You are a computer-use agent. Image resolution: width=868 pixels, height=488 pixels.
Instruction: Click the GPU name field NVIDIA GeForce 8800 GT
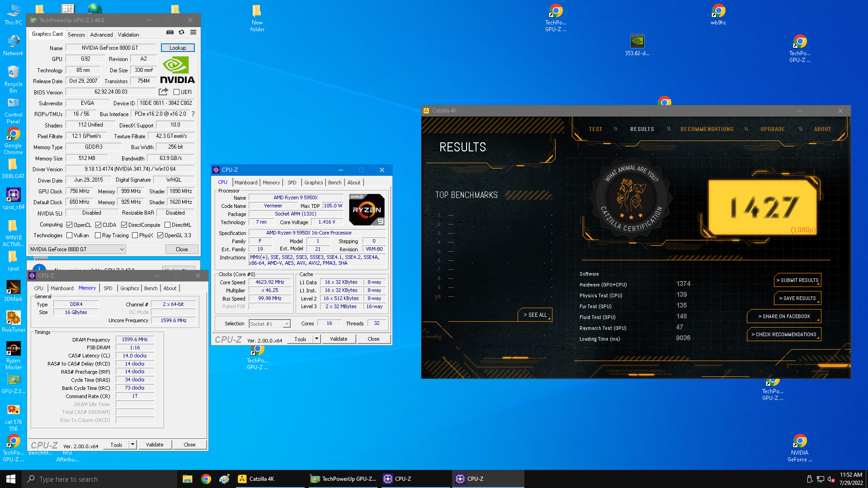click(111, 48)
